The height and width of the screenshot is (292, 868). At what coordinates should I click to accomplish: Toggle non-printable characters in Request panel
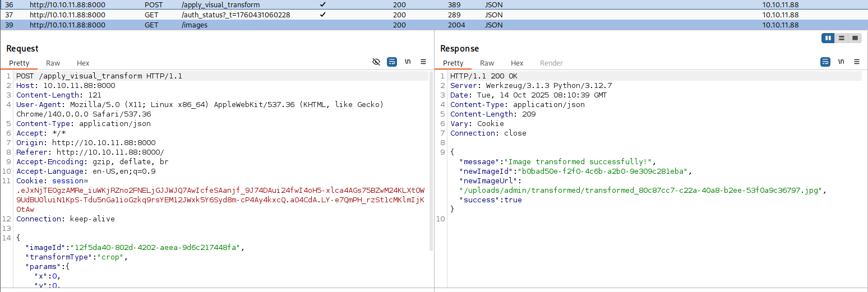coord(408,62)
